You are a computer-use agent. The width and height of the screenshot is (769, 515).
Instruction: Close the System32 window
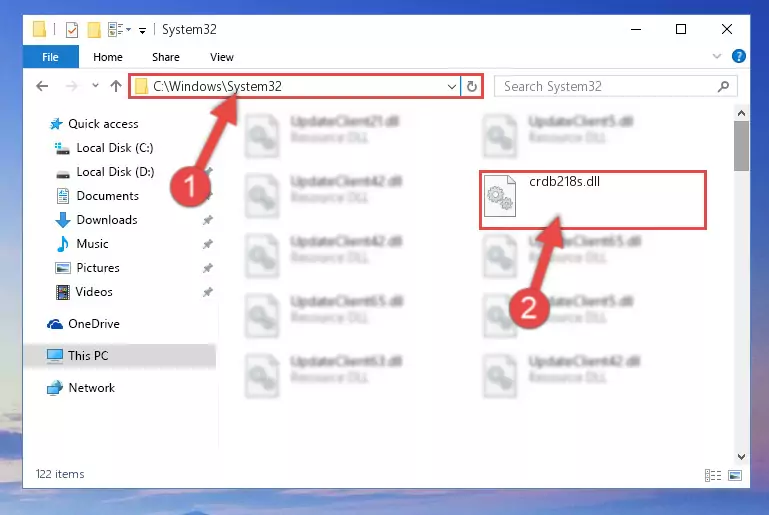[727, 29]
